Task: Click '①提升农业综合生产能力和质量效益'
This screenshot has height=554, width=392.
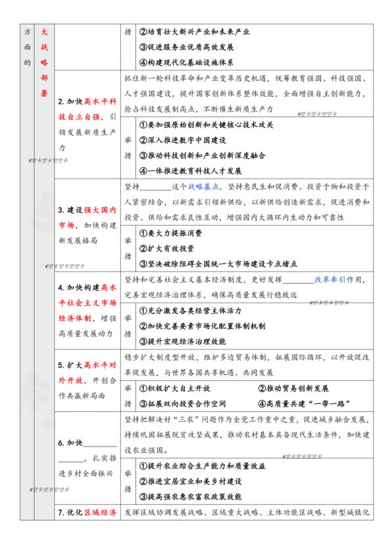Action: pyautogui.click(x=202, y=466)
